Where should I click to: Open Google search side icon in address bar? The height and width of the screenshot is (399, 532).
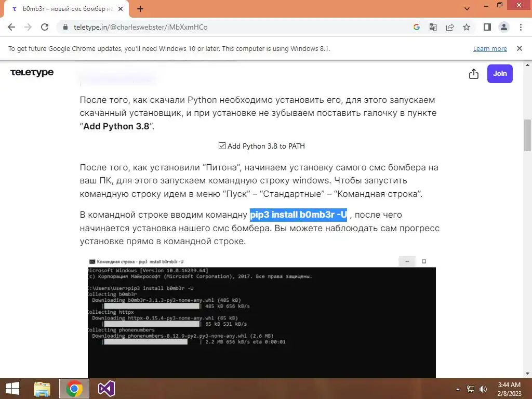click(417, 27)
